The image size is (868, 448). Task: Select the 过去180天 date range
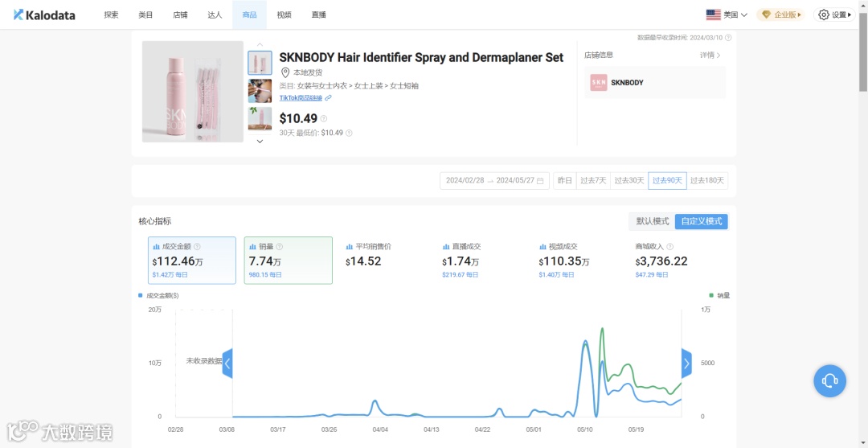pyautogui.click(x=707, y=180)
